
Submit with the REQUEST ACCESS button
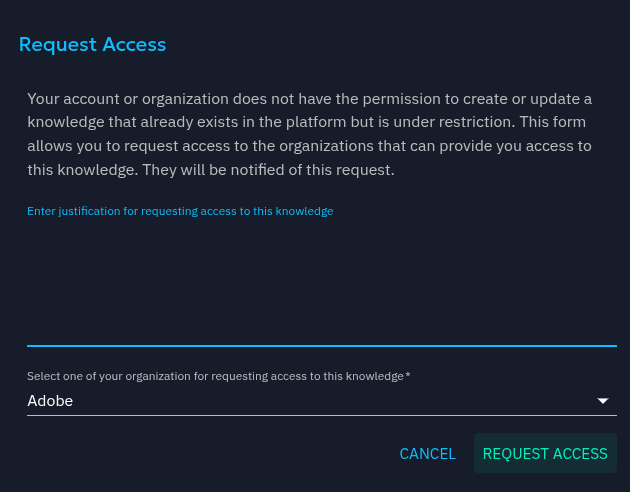point(545,454)
